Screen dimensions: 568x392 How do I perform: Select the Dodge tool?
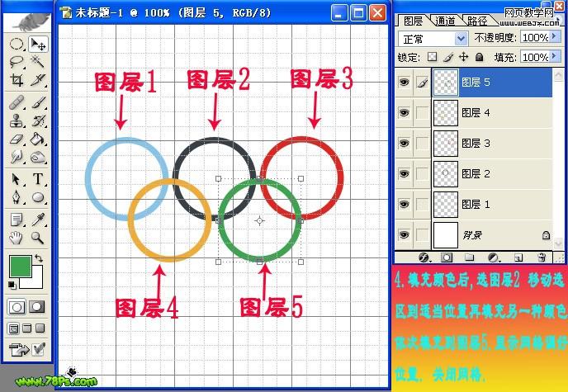pos(38,157)
